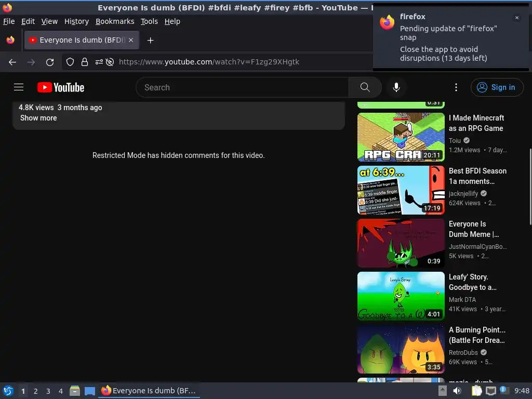Viewport: 532px width, 399px height.
Task: Open Firefox View pinned icon
Action: 10,40
